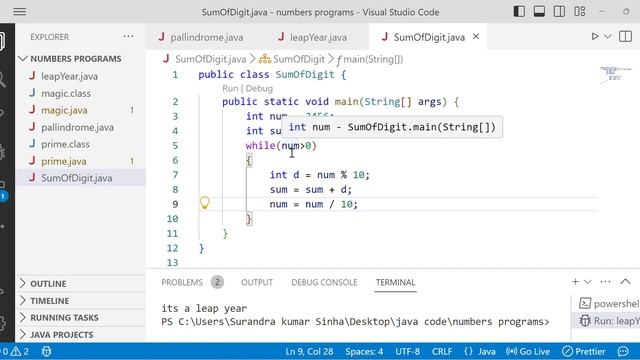The height and width of the screenshot is (360, 640).
Task: Click the debug icon in status bar
Action: point(46,351)
